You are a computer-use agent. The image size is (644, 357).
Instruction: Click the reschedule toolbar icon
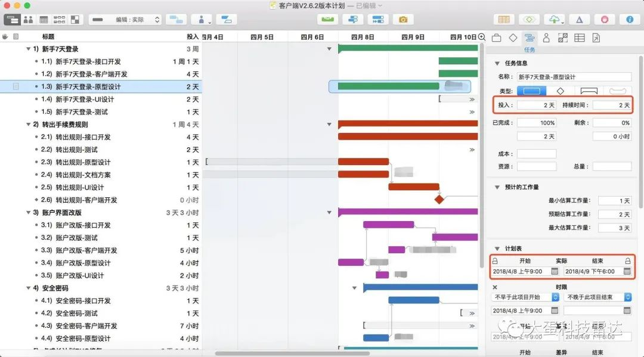[378, 19]
